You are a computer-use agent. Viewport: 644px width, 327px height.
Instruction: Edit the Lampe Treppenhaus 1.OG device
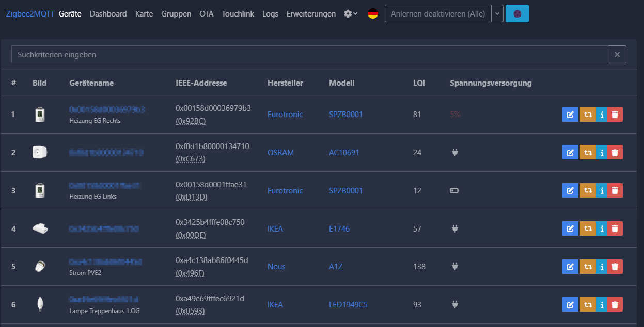click(570, 304)
